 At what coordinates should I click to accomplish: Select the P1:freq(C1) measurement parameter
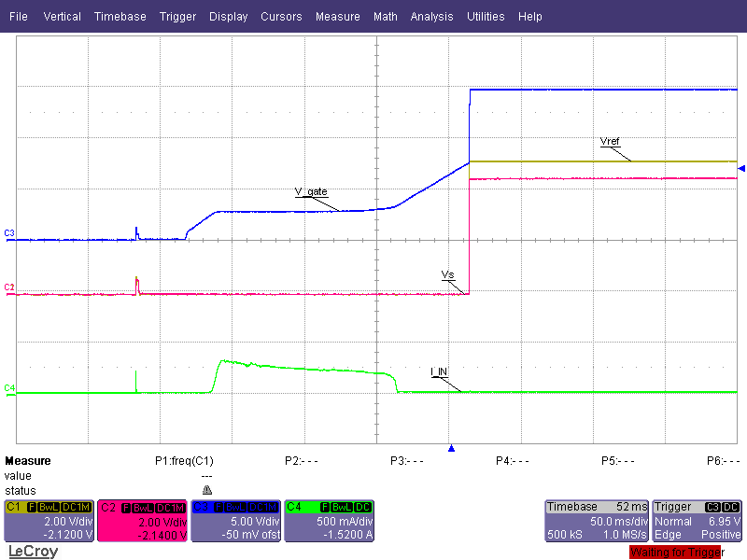tap(190, 461)
